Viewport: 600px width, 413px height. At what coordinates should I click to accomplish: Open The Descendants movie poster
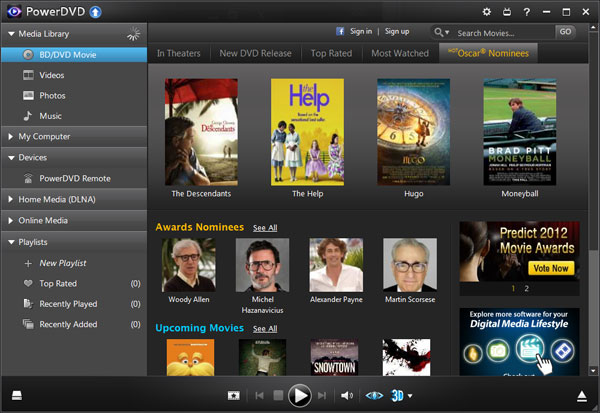[201, 132]
